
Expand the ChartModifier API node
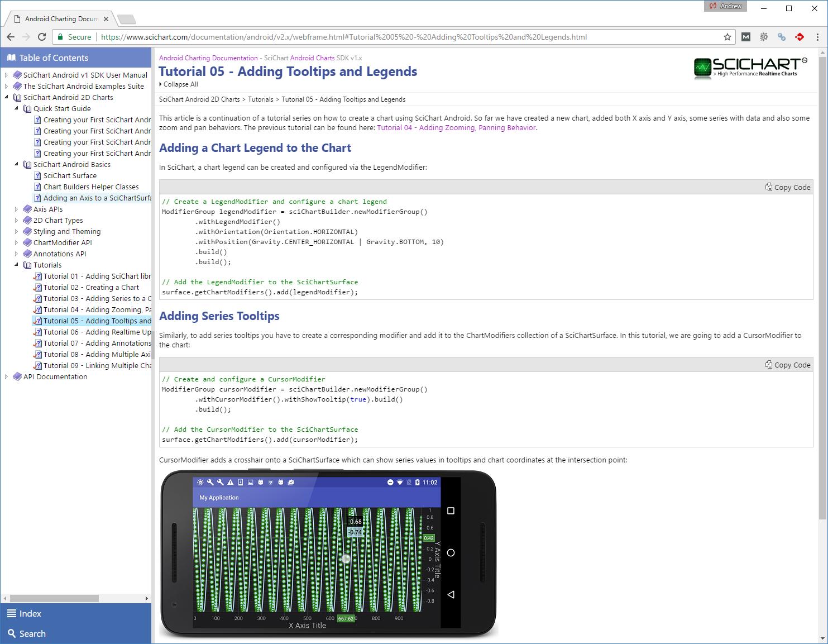click(x=16, y=242)
